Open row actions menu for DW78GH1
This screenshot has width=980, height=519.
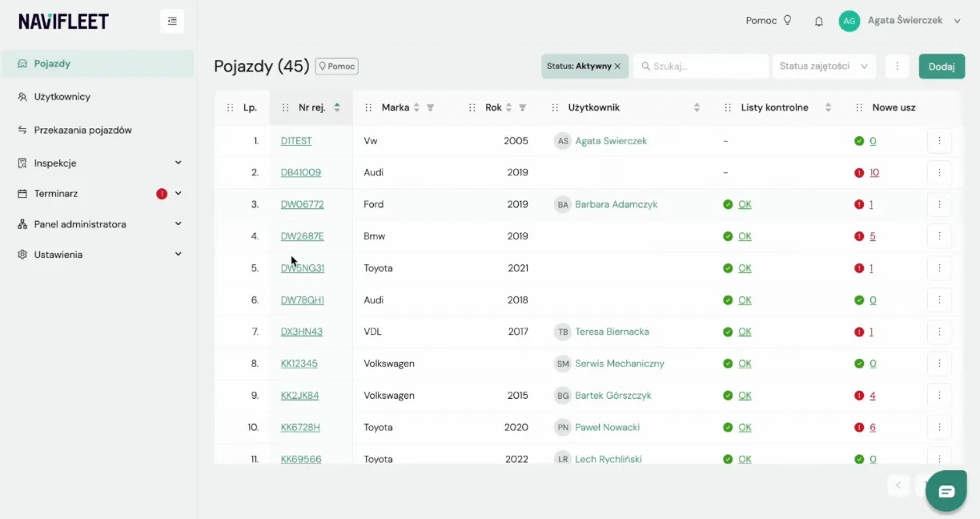939,300
